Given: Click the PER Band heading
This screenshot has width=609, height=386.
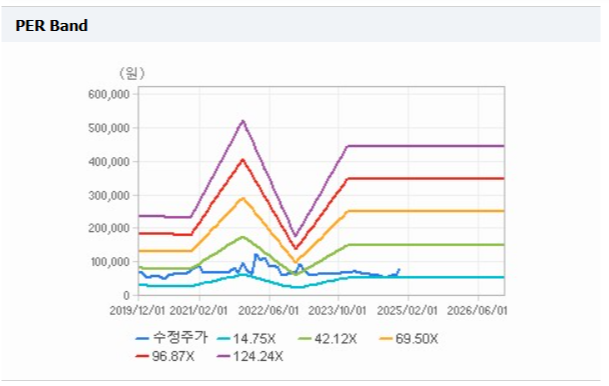Looking at the screenshot, I should [51, 26].
